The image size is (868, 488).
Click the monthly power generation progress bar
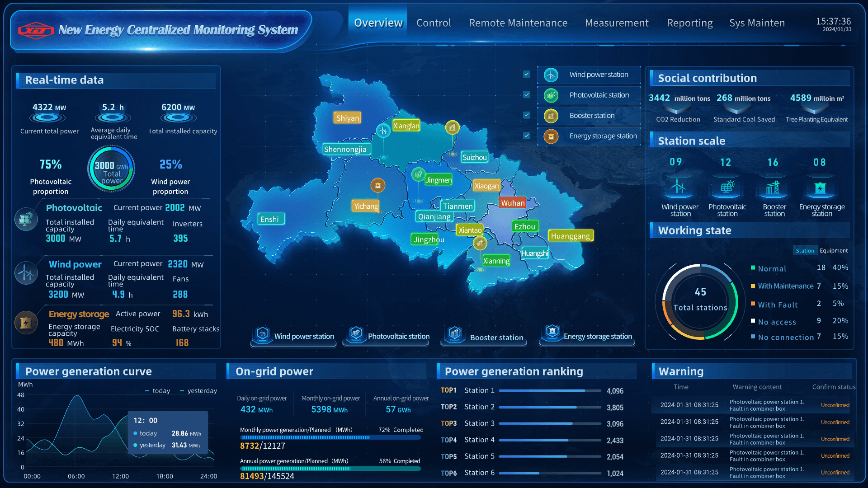330,438
